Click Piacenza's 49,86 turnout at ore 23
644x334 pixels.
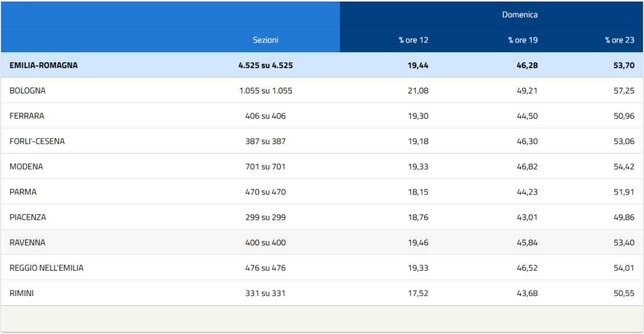tap(624, 217)
